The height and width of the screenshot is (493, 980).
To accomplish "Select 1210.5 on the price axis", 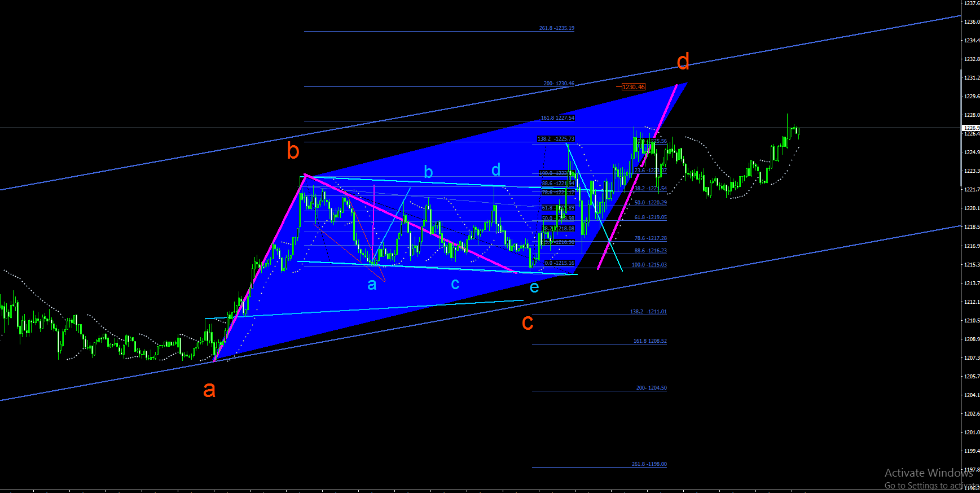I will [x=972, y=321].
